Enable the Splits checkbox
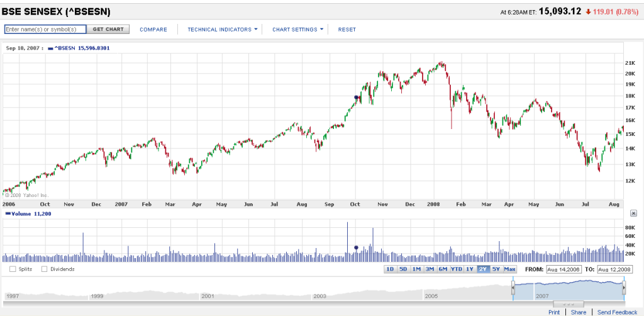 pyautogui.click(x=13, y=269)
